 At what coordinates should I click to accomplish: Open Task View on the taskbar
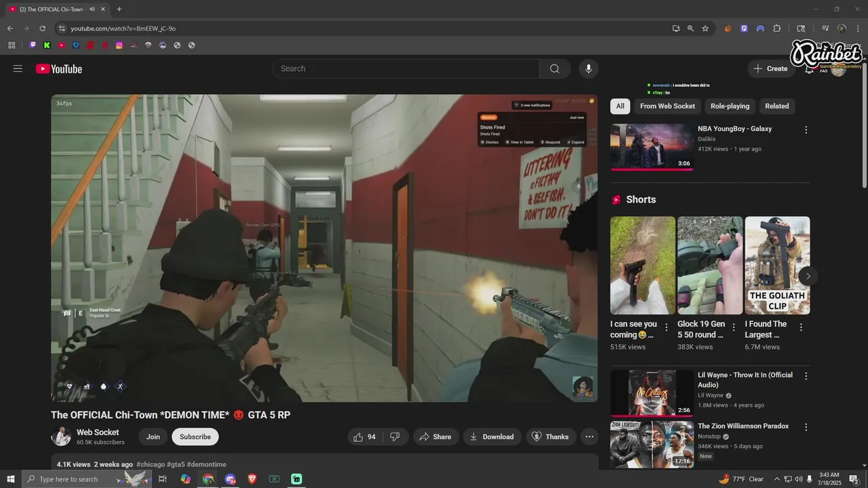pos(163,479)
